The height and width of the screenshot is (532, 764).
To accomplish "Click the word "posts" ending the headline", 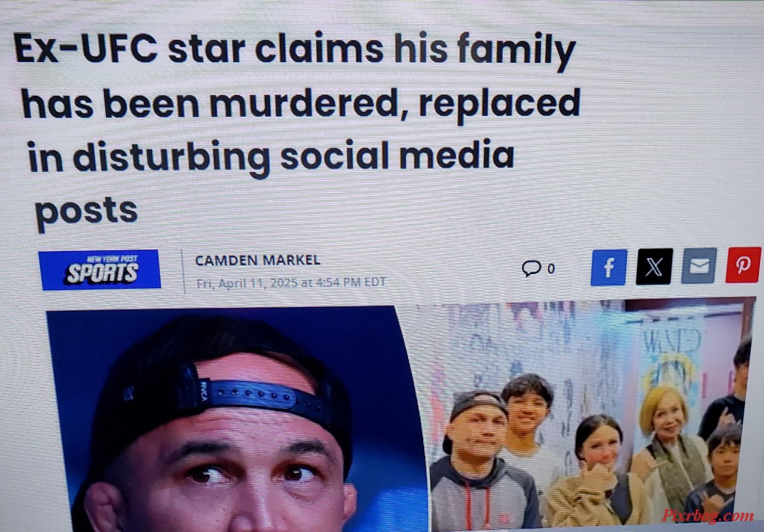I will pyautogui.click(x=86, y=210).
